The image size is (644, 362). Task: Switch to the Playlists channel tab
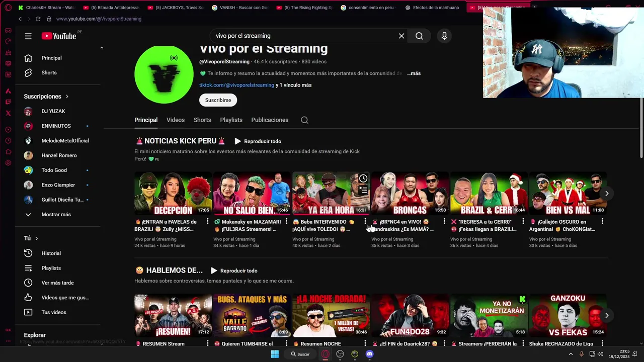pyautogui.click(x=231, y=120)
